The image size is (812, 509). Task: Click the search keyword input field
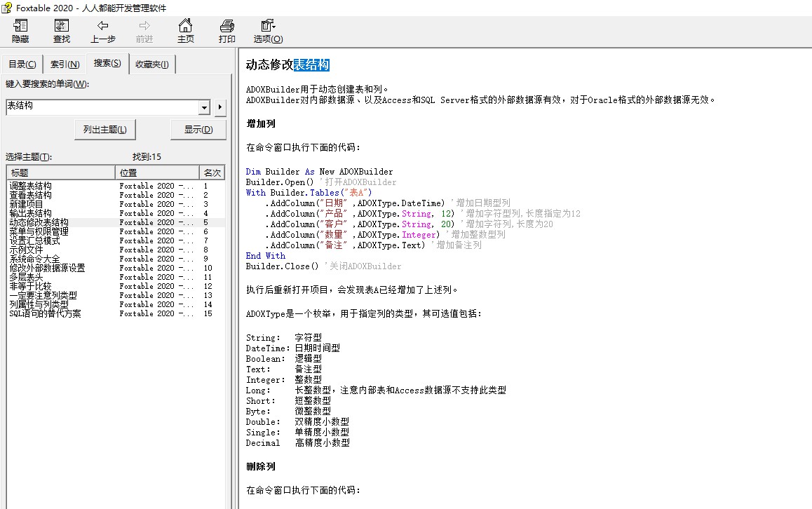102,107
